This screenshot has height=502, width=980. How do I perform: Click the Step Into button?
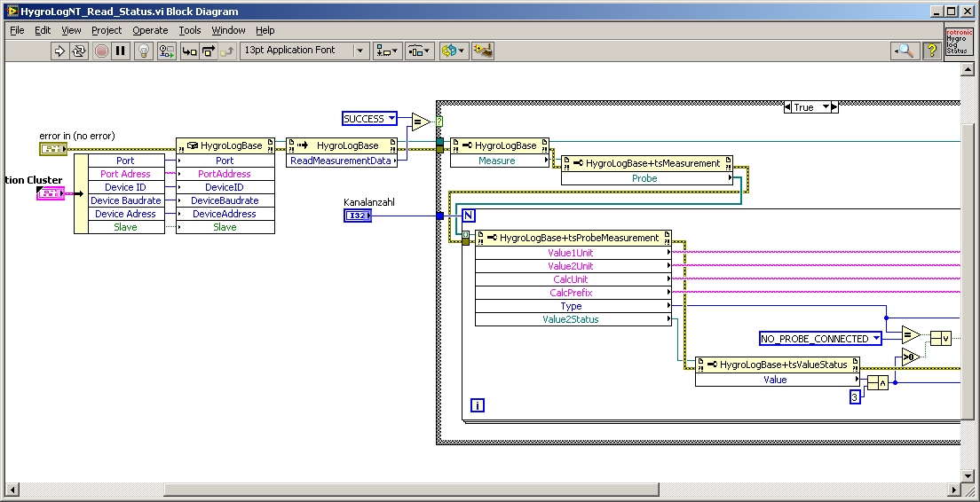click(x=189, y=51)
